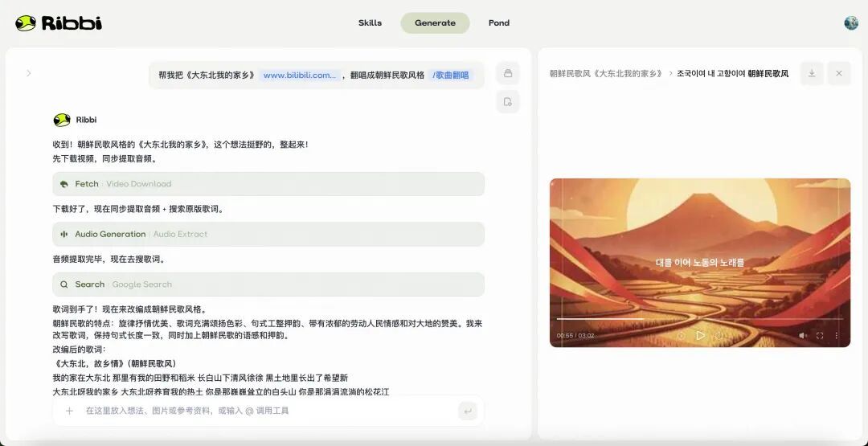
Task: Open the Pond tab
Action: tap(499, 23)
